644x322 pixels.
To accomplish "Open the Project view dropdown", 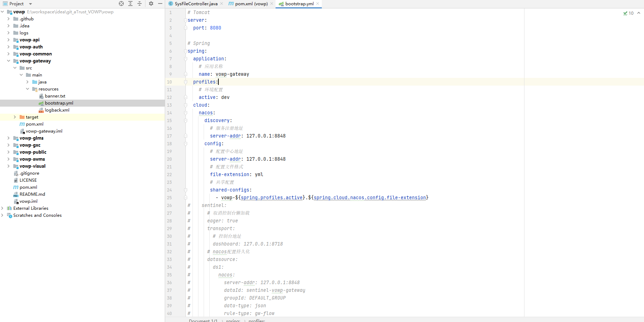I will coord(30,4).
